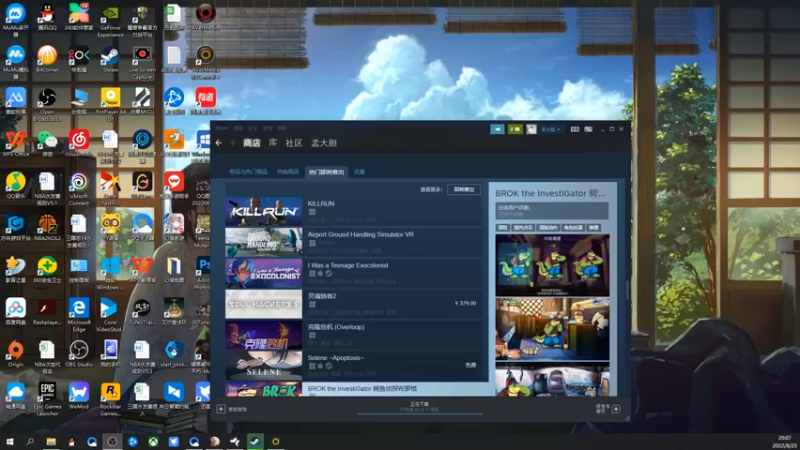
Task: Open the Ubisoft Connect desktop shortcut
Action: 79,189
